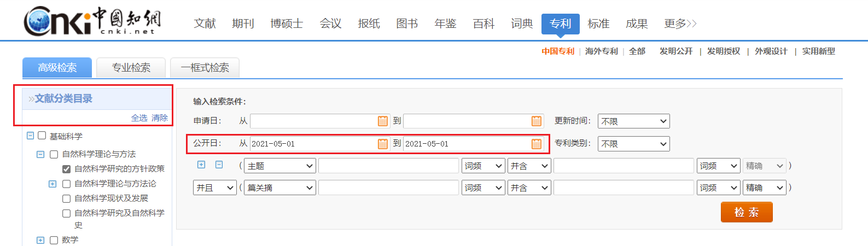Remove a search condition row with minus icon
Image resolution: width=868 pixels, height=246 pixels.
(x=219, y=165)
